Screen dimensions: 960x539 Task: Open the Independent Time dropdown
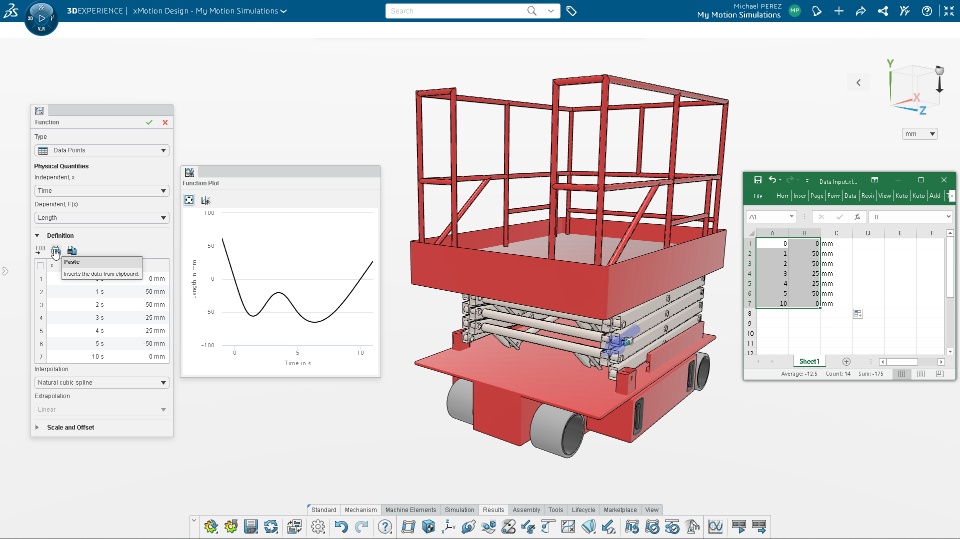[x=102, y=190]
